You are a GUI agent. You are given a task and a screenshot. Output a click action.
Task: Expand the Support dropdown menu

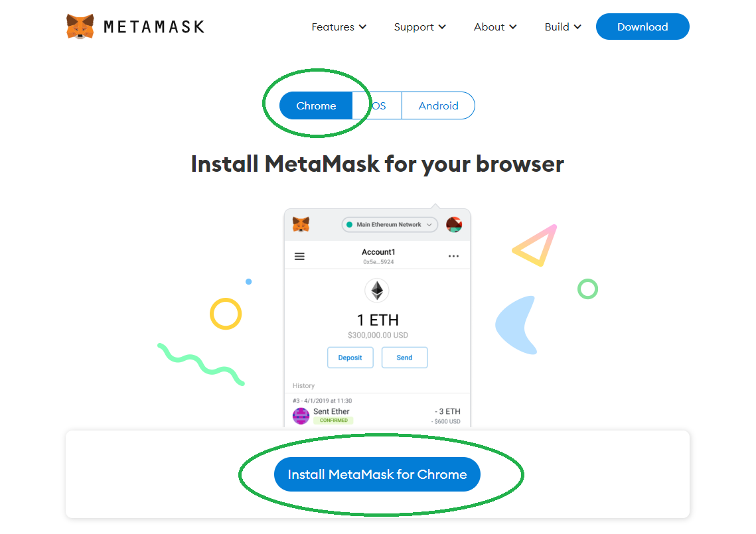(420, 27)
